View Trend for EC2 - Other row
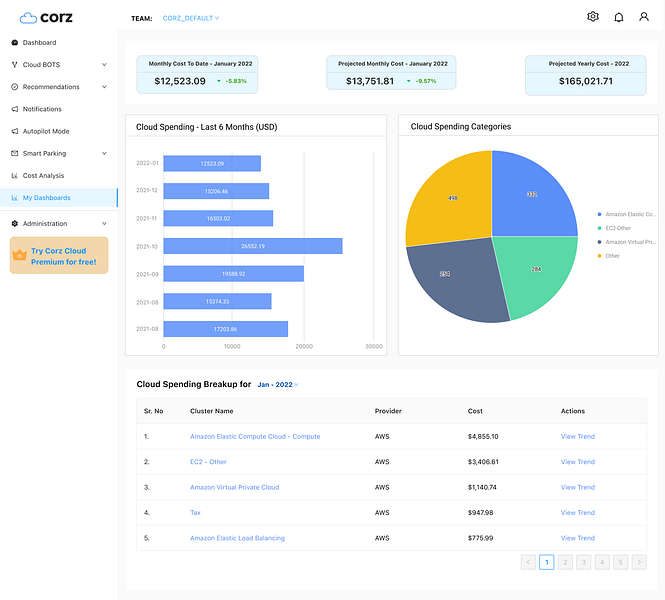This screenshot has height=600, width=665. (578, 462)
